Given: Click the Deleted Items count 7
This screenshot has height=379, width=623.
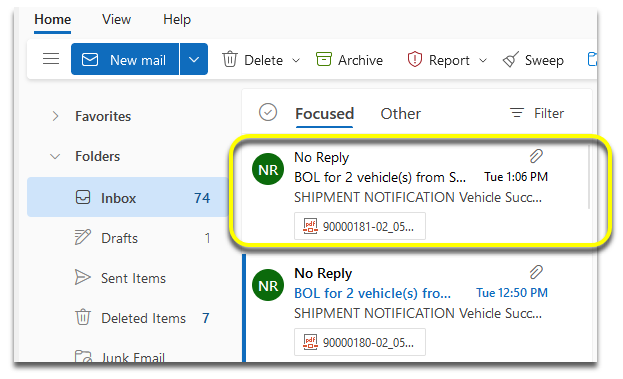Looking at the screenshot, I should tap(205, 318).
